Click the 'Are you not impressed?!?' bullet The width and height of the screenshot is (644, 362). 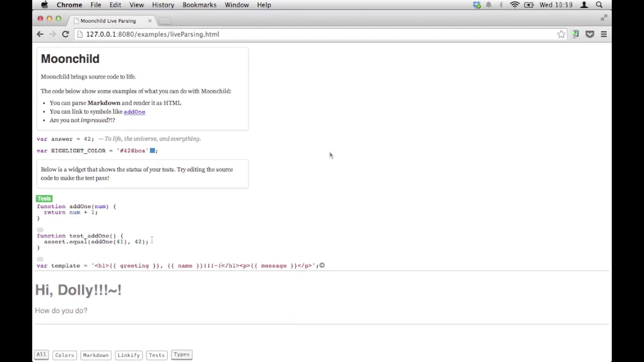tap(82, 120)
